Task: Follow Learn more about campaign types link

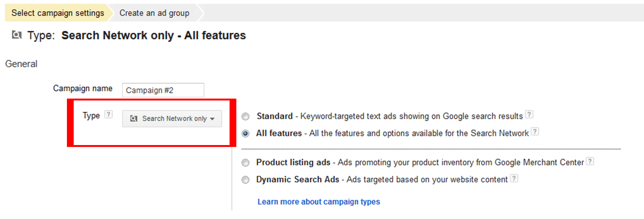Action: click(x=319, y=201)
